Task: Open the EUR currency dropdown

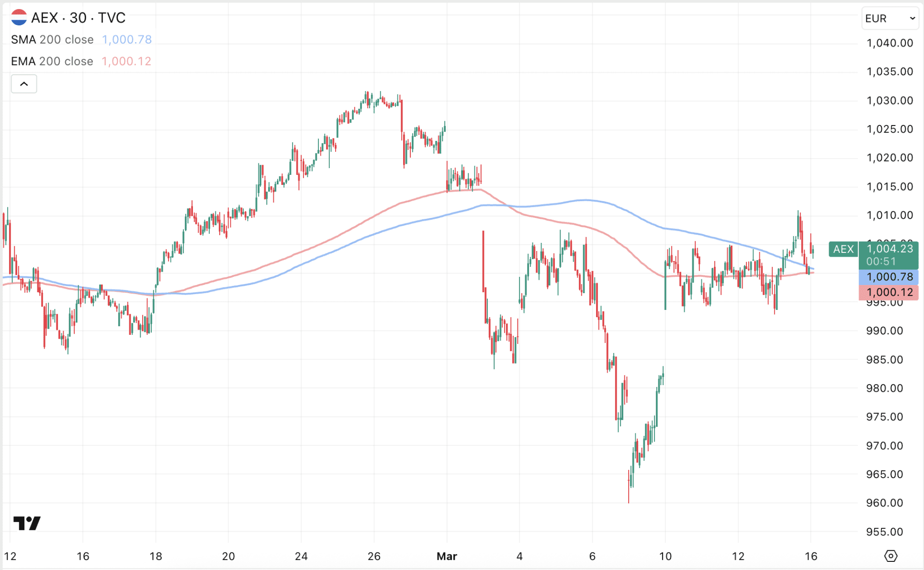Action: [x=890, y=18]
